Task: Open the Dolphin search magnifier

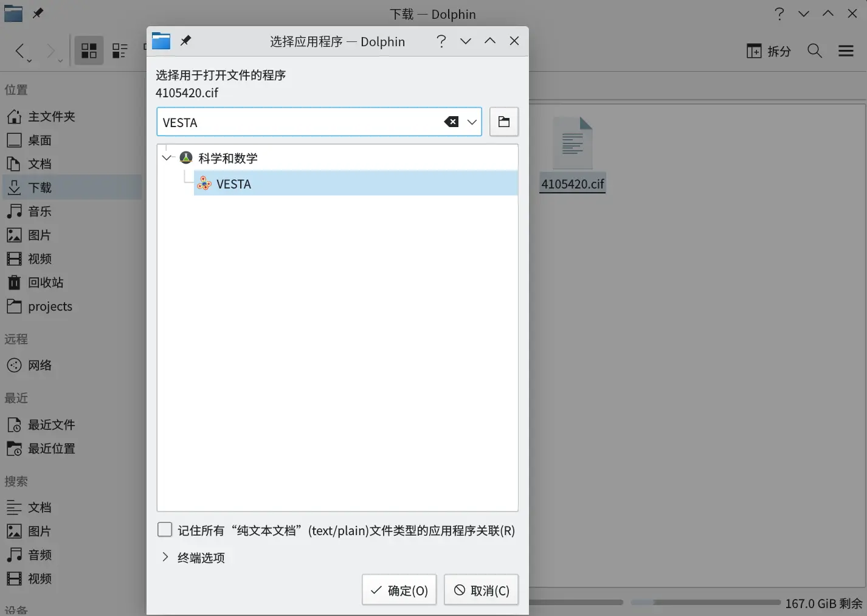Action: pyautogui.click(x=815, y=51)
